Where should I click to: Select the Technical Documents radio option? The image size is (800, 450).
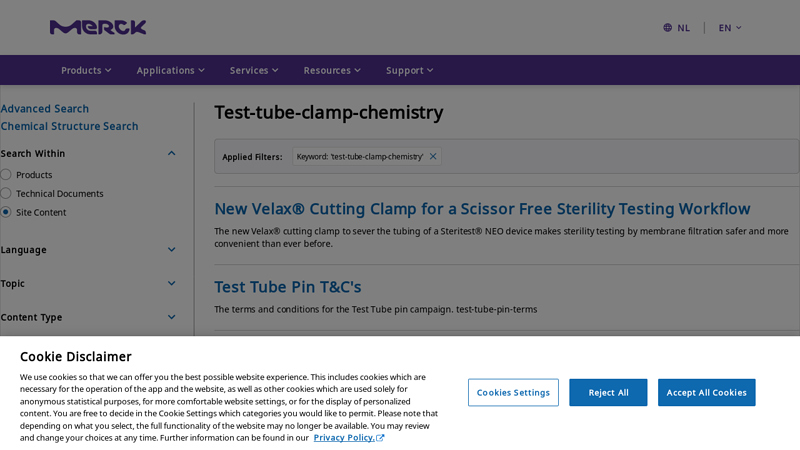pyautogui.click(x=6, y=193)
